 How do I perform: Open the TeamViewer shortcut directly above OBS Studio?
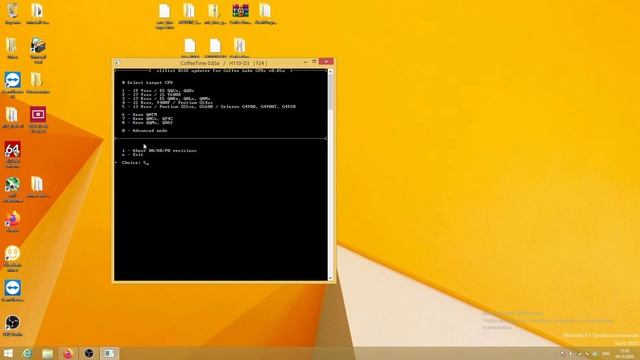click(x=13, y=288)
